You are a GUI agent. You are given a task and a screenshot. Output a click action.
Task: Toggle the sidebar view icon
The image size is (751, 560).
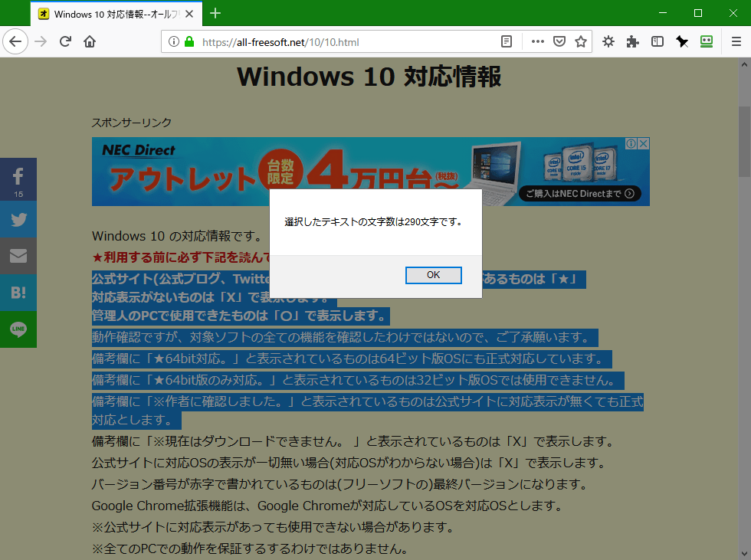pos(658,41)
